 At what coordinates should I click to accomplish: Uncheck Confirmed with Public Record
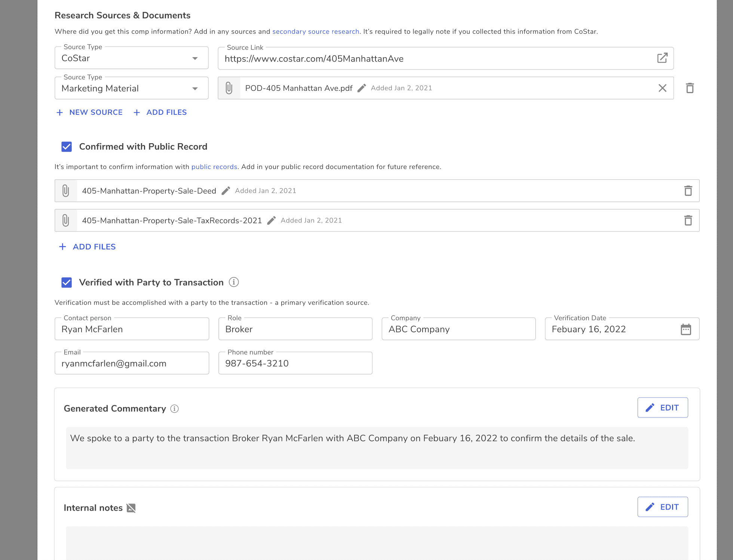(x=67, y=147)
